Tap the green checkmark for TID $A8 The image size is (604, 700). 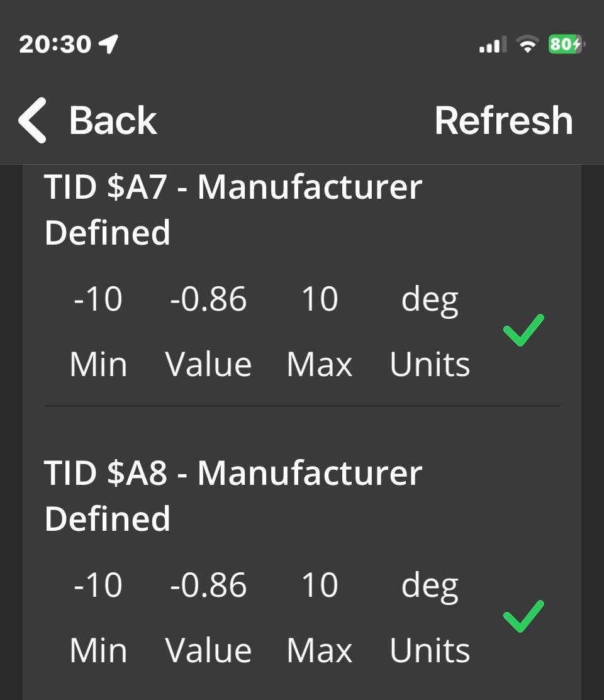click(523, 616)
